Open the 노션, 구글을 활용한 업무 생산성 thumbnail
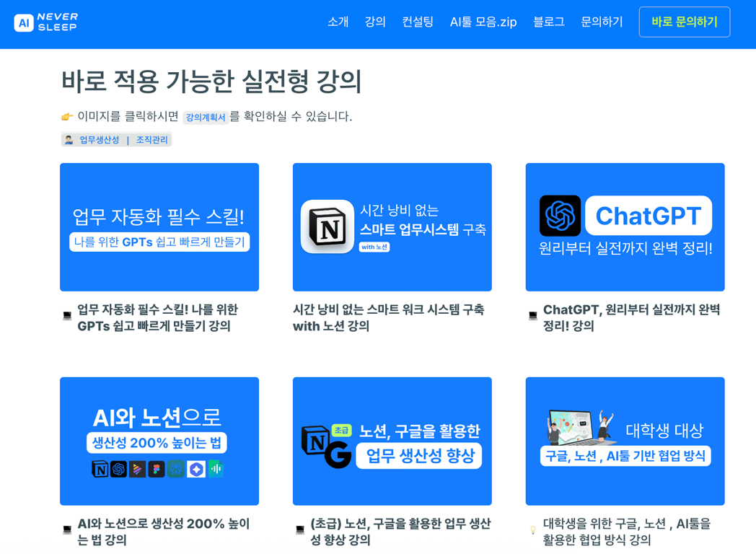This screenshot has width=756, height=554. coord(392,441)
